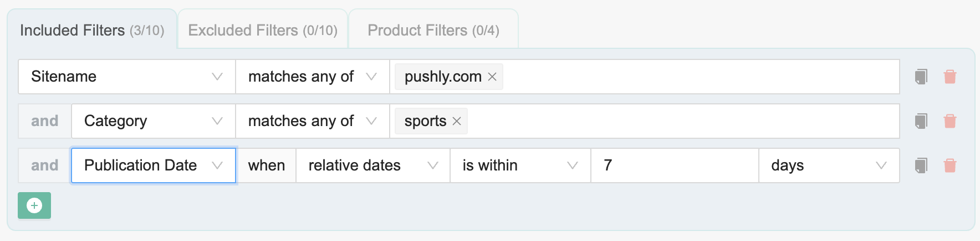This screenshot has height=241, width=980.
Task: Change Sitename 'matches any of' operator
Action: [x=312, y=77]
